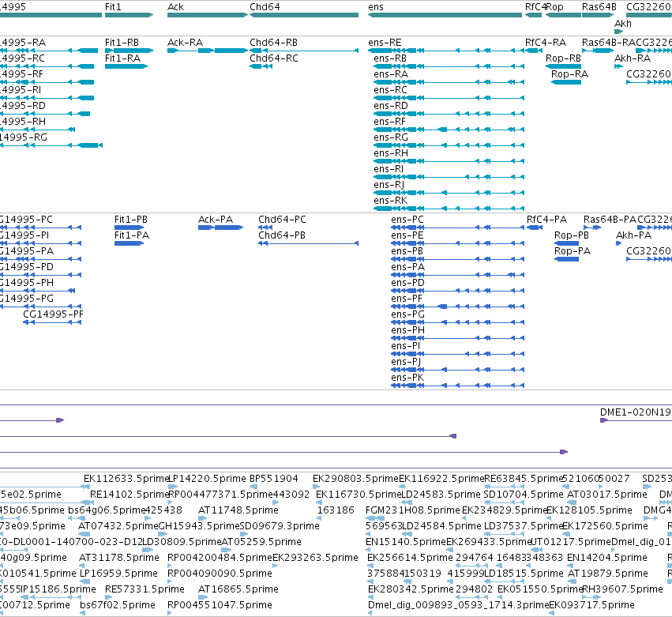The image size is (672, 617).
Task: Click the BP551904 EST label
Action: [x=274, y=479]
